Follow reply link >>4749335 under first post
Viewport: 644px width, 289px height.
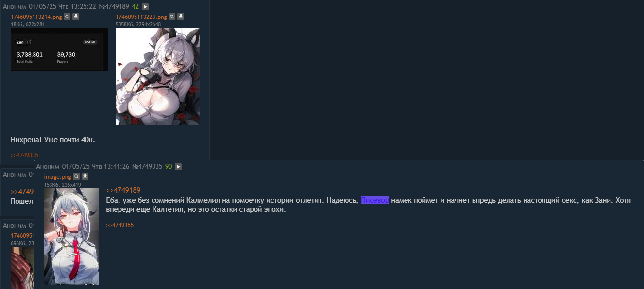coord(24,155)
